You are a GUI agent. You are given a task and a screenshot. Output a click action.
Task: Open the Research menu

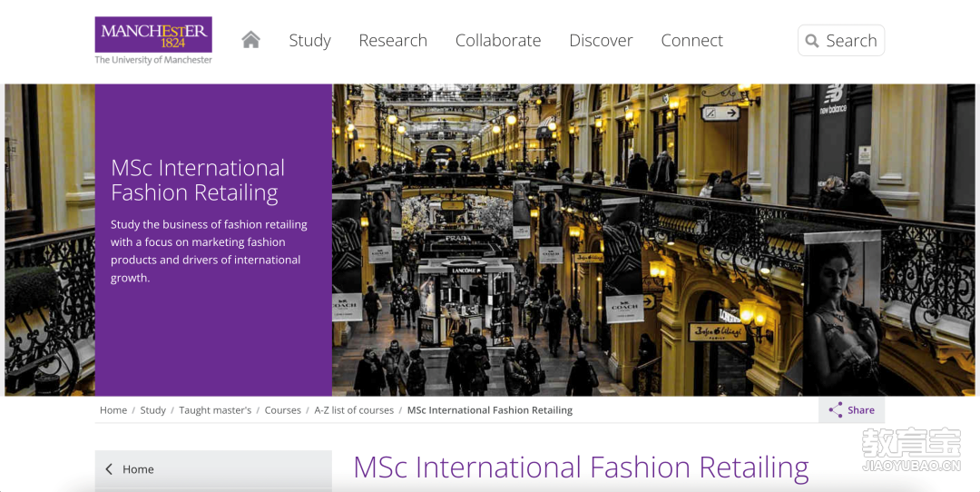(393, 40)
